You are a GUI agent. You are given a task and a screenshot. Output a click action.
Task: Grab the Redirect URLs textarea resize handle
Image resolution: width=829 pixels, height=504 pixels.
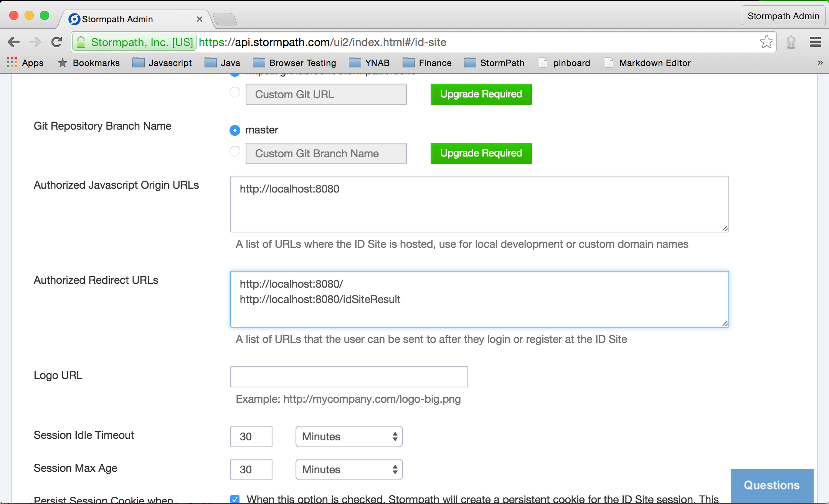[x=725, y=323]
